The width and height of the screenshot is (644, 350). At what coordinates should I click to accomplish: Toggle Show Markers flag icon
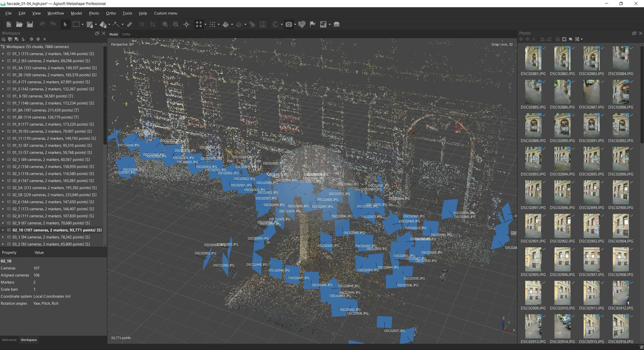point(312,24)
